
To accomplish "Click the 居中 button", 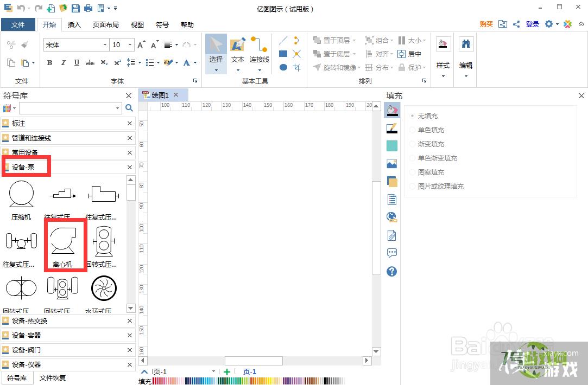I will (409, 54).
